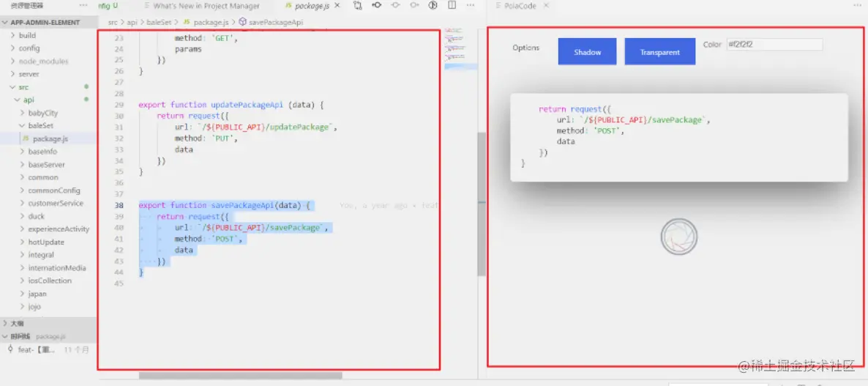Image resolution: width=868 pixels, height=386 pixels.
Task: Collapse the baleSet folder
Action: point(48,126)
